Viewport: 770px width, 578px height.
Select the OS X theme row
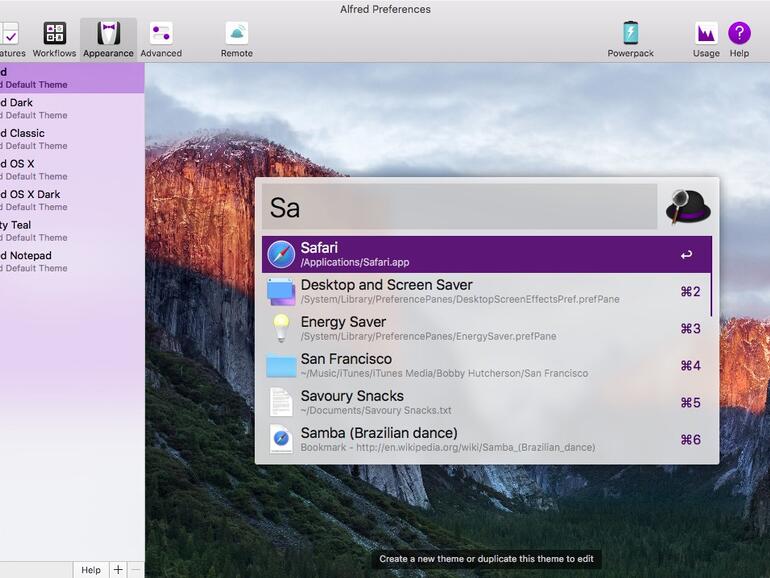point(72,169)
